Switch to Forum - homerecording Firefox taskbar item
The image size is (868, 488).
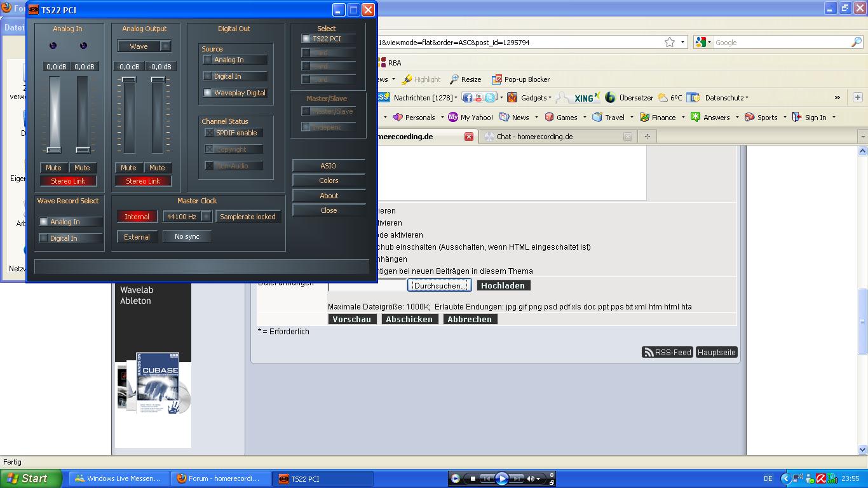click(x=221, y=478)
